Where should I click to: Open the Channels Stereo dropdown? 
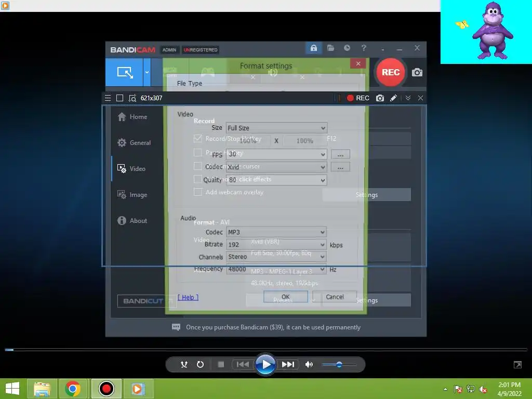tap(276, 257)
